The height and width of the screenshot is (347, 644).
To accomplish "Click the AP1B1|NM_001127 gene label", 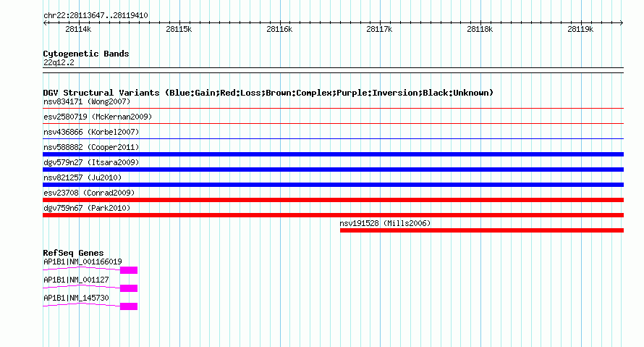I will click(76, 280).
